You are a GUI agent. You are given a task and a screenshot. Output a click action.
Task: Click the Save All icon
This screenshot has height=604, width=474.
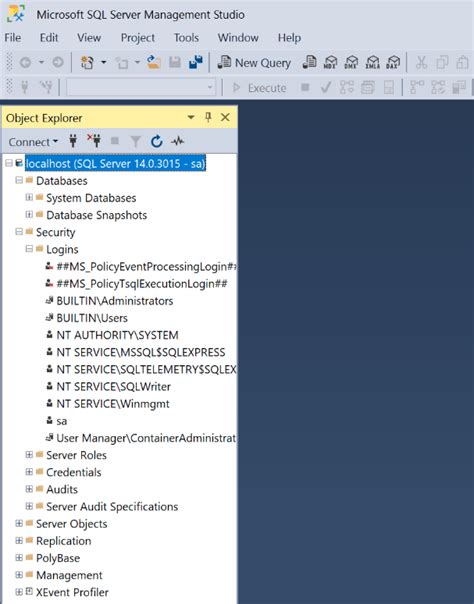pos(196,62)
